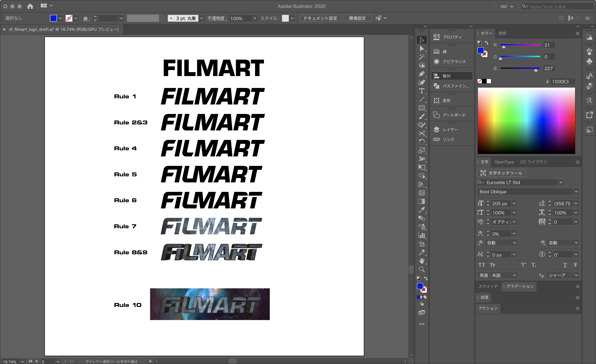Open the workspace std dropdown
This screenshot has width=596, height=364.
[507, 7]
